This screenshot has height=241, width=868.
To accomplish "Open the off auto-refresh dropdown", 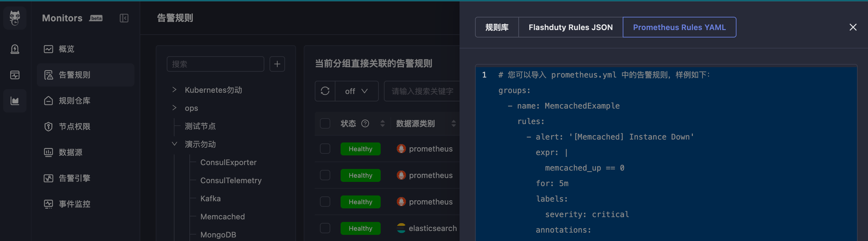I will (356, 91).
